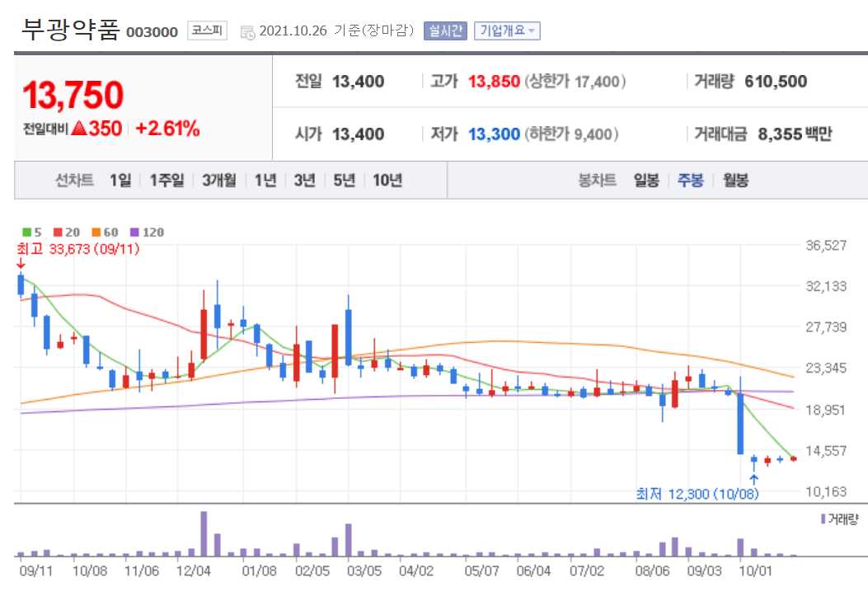Click the red 20-period moving average swatch
Viewport: 868px width, 591px height.
[x=58, y=232]
